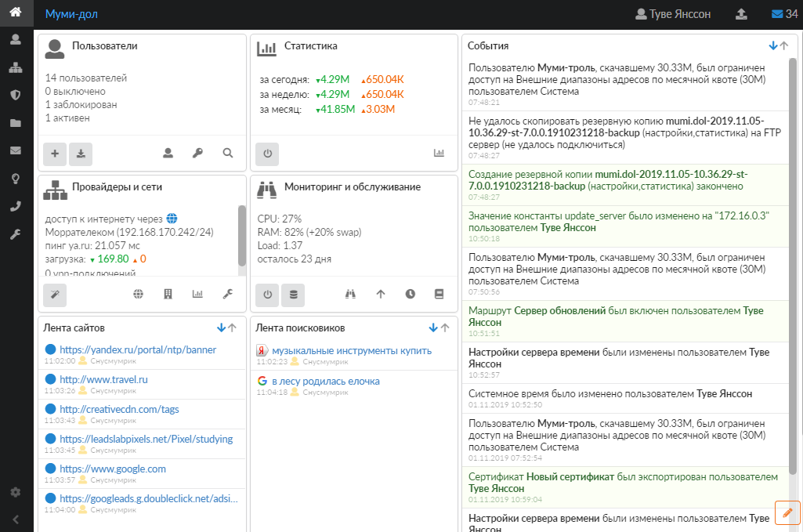
Task: Open the binoculars icon in monitoring toolbar
Action: (x=351, y=295)
